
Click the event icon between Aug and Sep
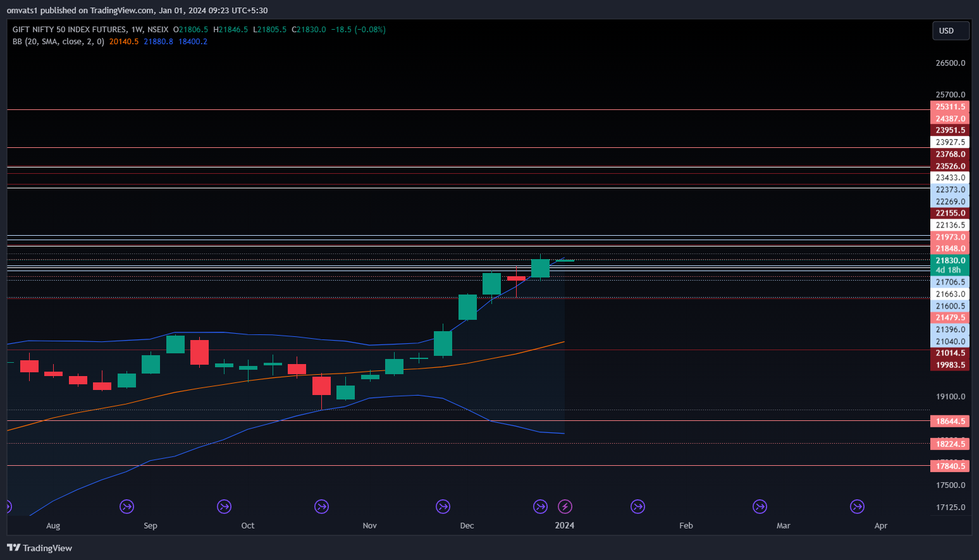pyautogui.click(x=127, y=506)
